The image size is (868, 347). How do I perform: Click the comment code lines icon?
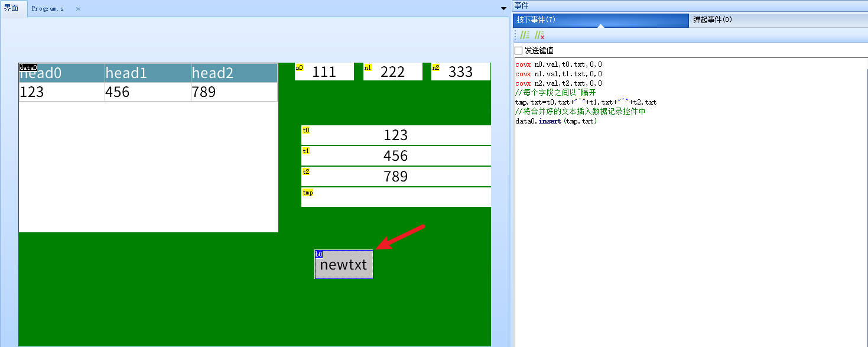[524, 35]
